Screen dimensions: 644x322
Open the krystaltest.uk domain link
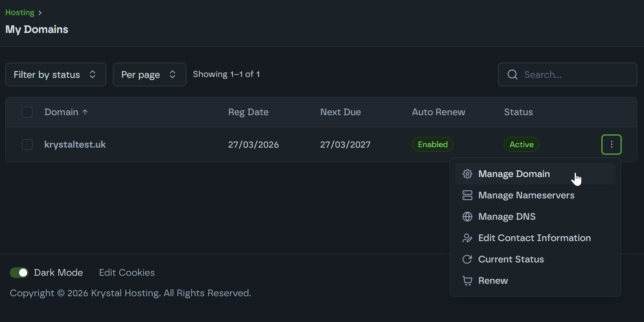click(75, 145)
